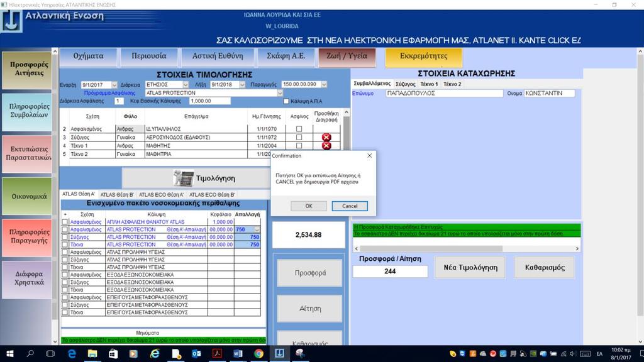Switch to Google Chrome in taskbar

pos(258,353)
